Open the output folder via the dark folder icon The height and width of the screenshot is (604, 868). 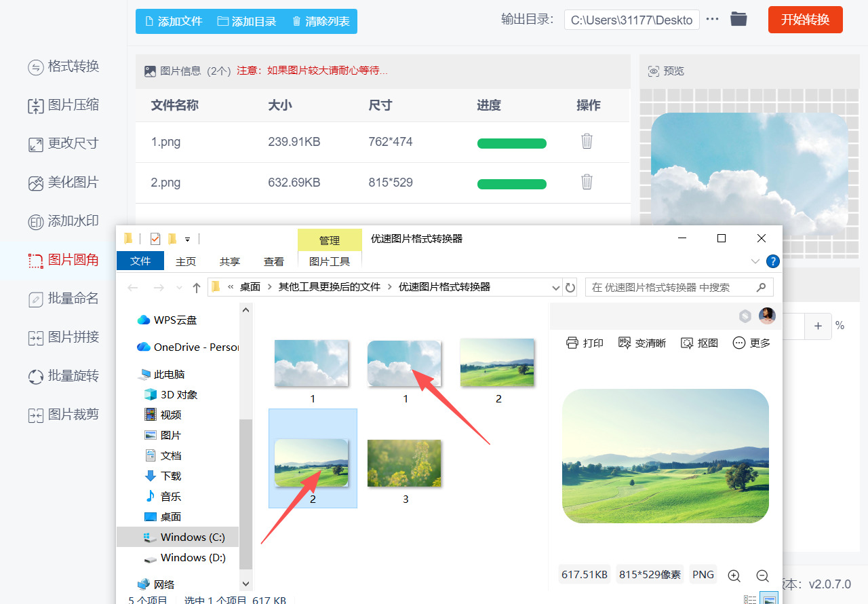click(738, 19)
